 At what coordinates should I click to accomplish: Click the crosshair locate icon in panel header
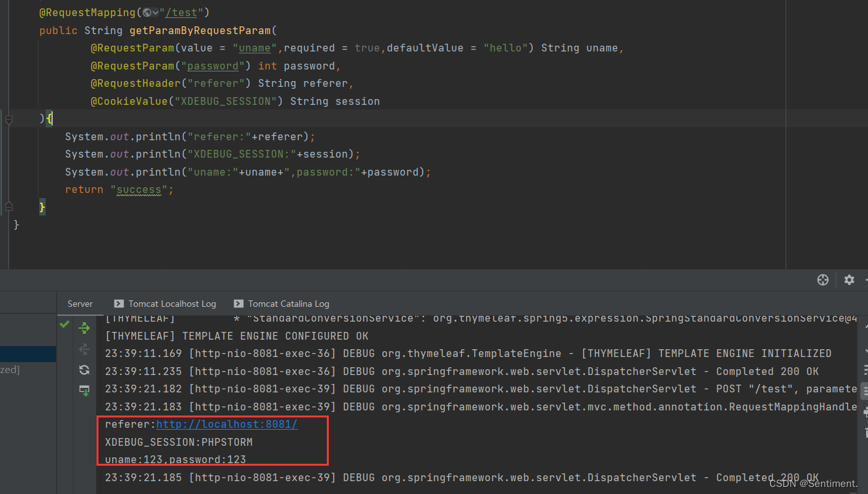click(x=822, y=280)
